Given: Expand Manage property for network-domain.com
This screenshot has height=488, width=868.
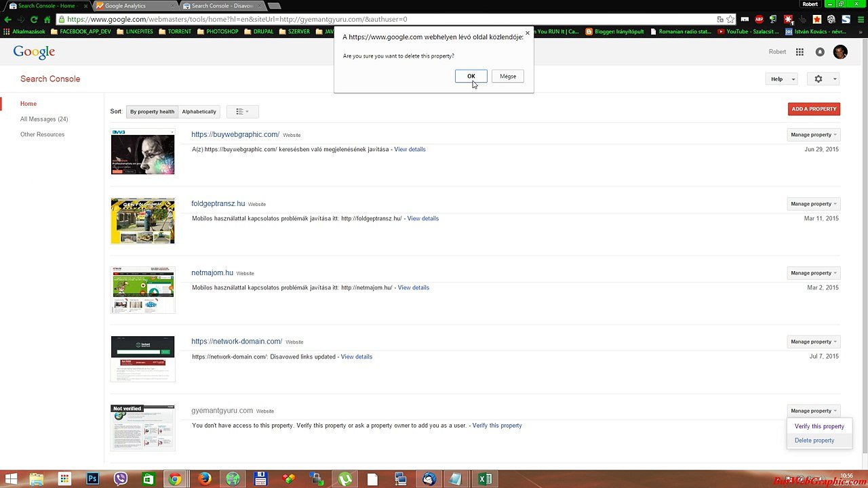Looking at the screenshot, I should (x=814, y=342).
